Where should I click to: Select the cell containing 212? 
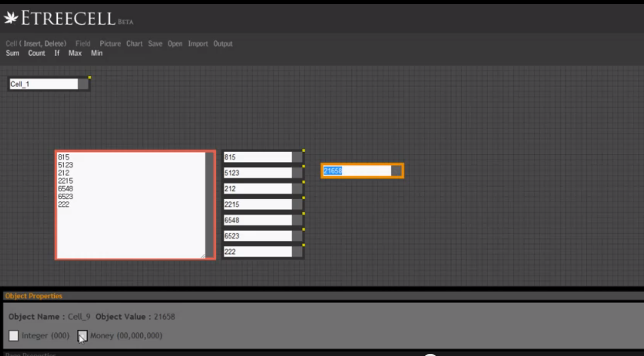point(258,189)
